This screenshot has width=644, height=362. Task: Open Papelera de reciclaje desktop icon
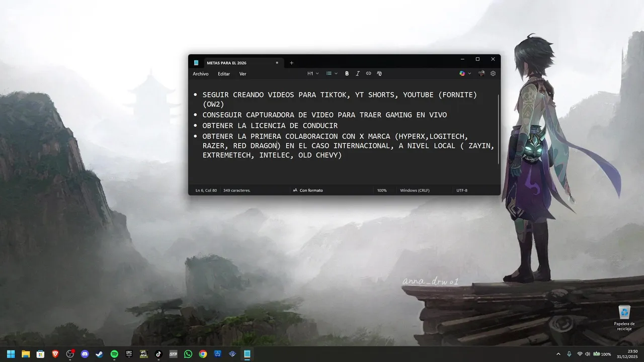tap(624, 318)
